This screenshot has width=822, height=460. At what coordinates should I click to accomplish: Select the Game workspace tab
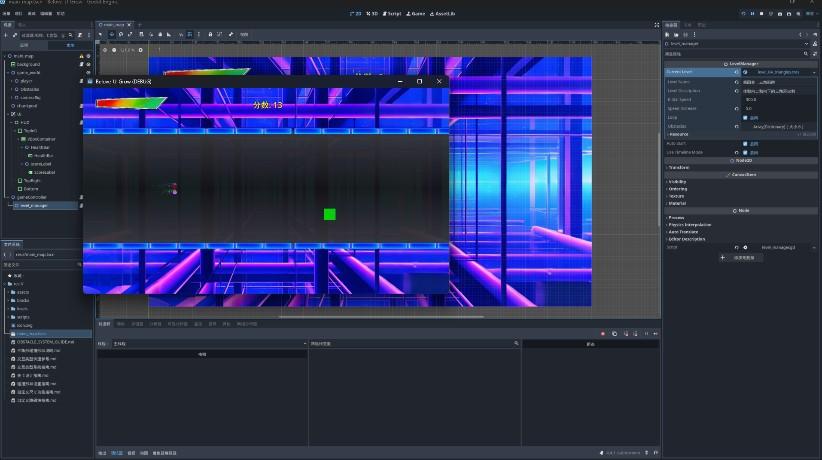point(417,14)
